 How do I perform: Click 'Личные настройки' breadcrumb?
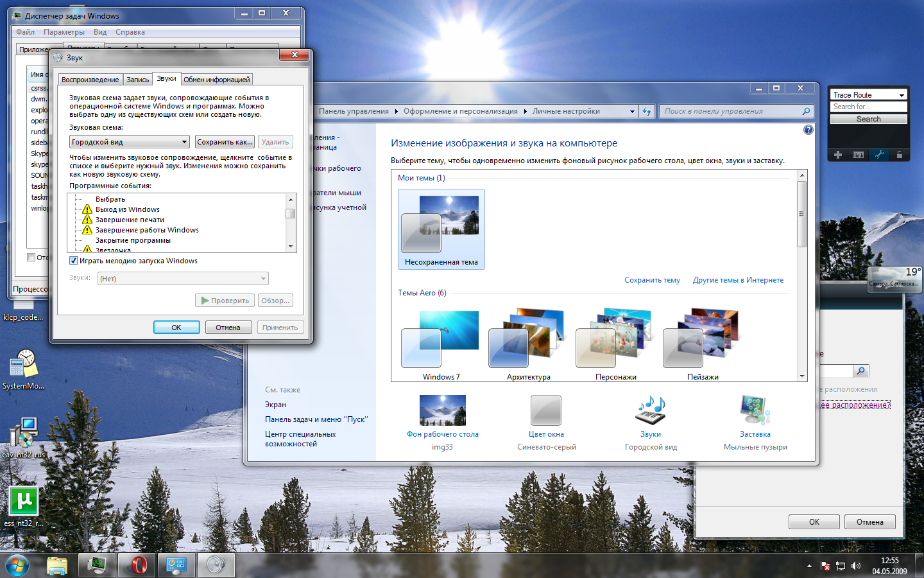coord(566,111)
